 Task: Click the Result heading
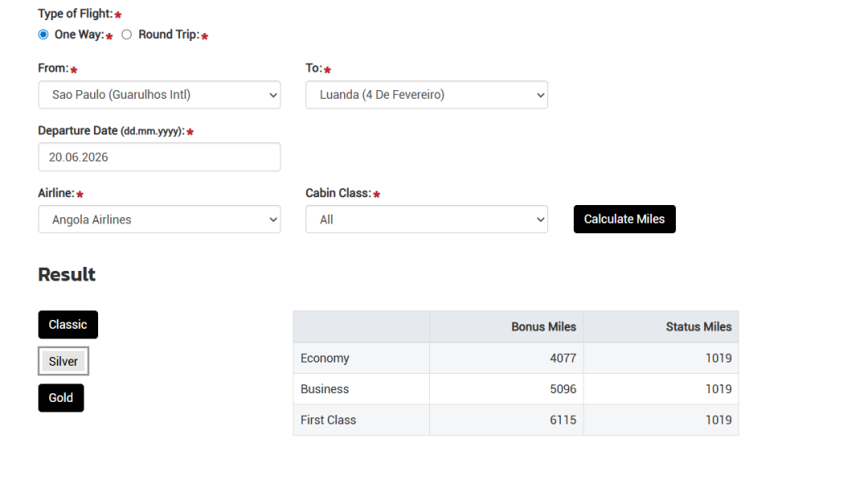click(x=67, y=275)
